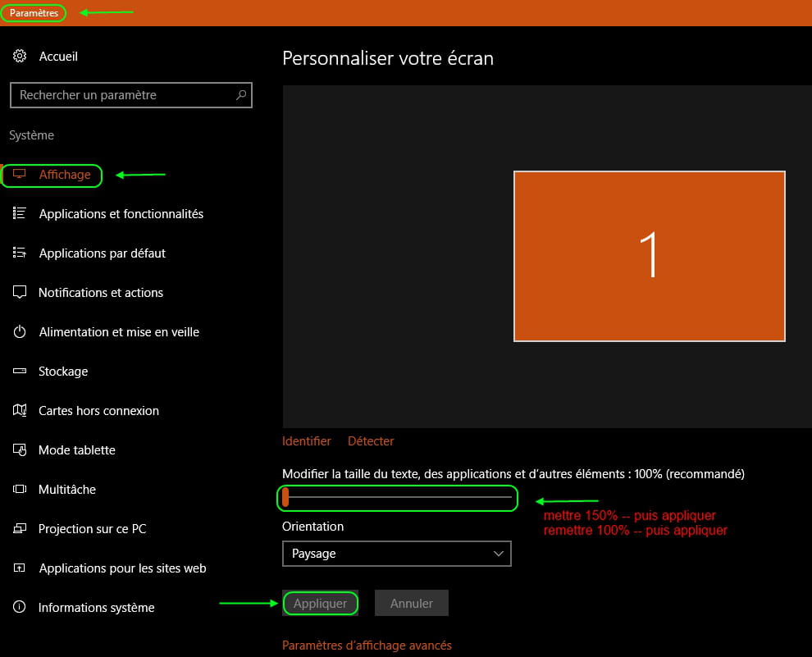Select the Affichage section
The width and height of the screenshot is (812, 657).
[x=65, y=175]
